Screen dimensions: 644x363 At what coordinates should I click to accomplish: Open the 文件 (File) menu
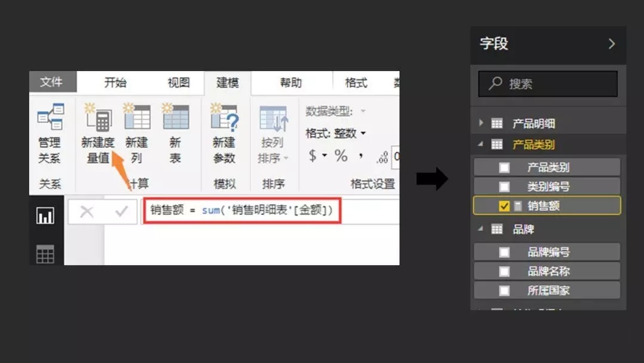pos(52,82)
